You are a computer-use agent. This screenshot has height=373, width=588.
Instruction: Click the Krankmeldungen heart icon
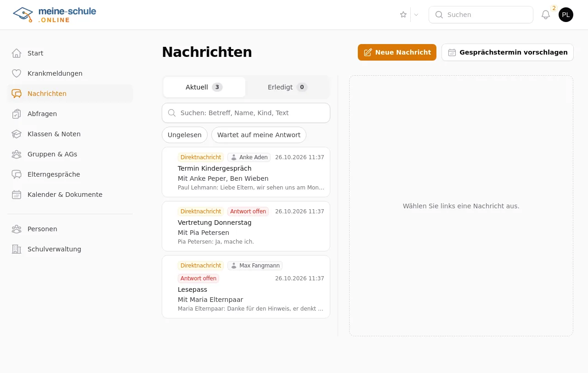(17, 73)
